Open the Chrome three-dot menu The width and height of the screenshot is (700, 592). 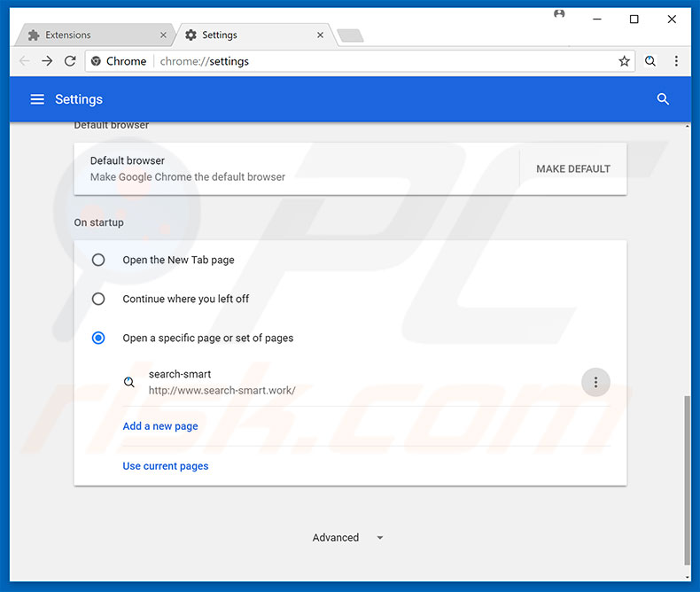click(x=676, y=61)
